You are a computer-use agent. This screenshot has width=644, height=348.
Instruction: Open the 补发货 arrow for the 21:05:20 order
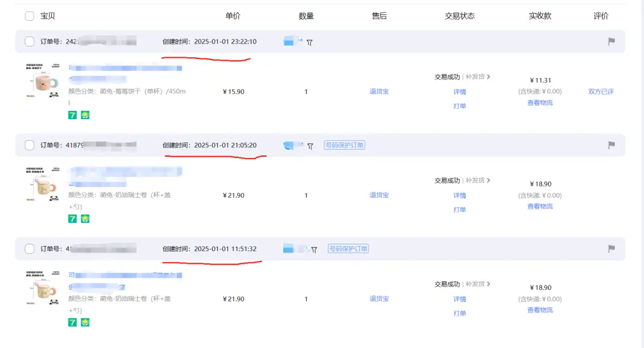[x=478, y=181]
